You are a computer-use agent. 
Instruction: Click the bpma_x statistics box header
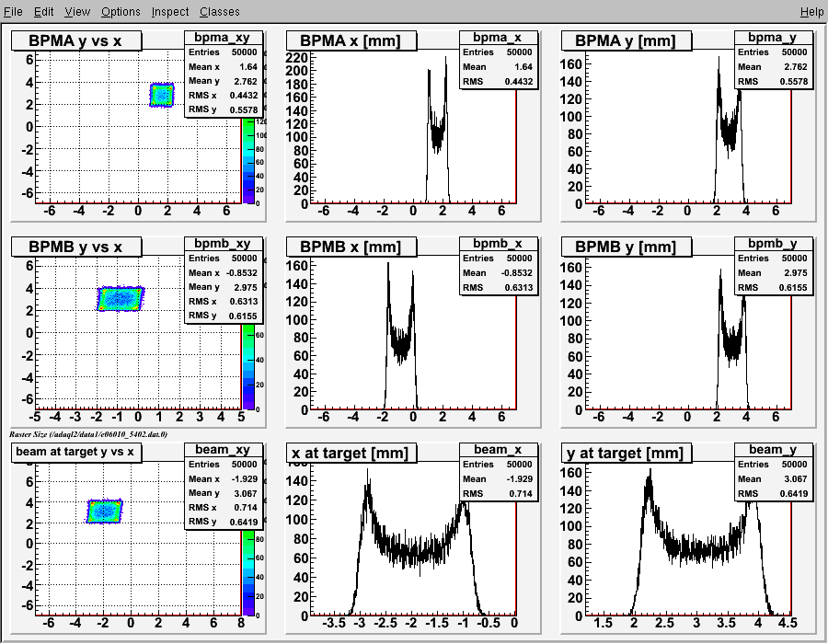(499, 38)
